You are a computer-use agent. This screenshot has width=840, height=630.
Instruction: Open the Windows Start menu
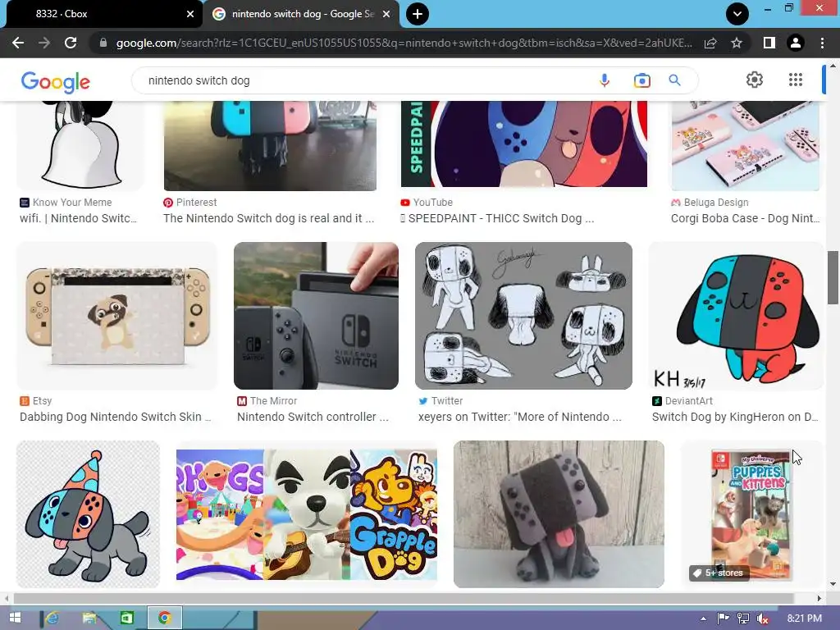[x=15, y=618]
